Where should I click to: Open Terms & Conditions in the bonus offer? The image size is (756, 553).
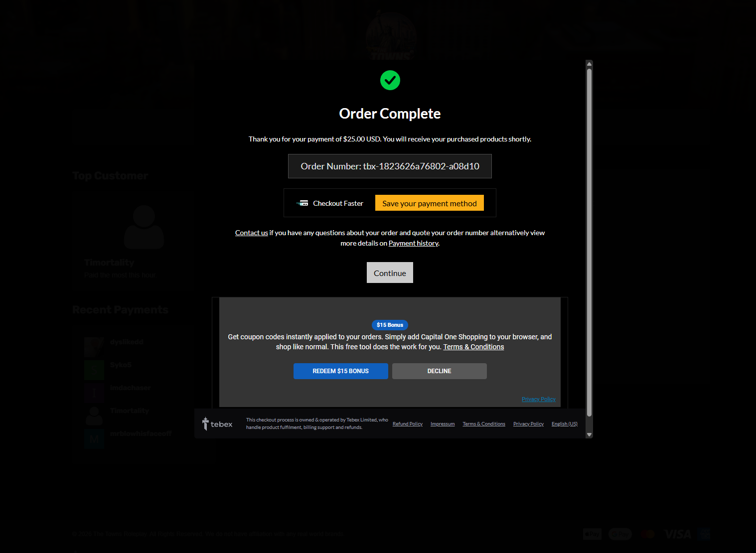(x=473, y=347)
